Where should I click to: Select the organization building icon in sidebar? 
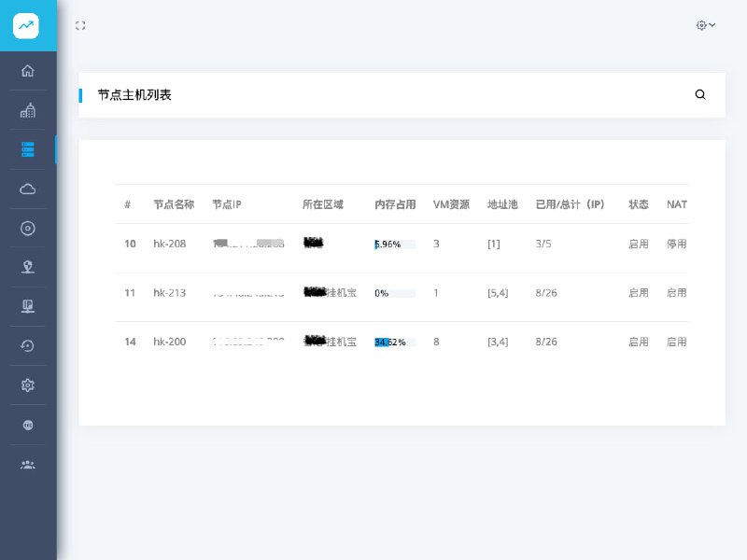click(x=27, y=109)
